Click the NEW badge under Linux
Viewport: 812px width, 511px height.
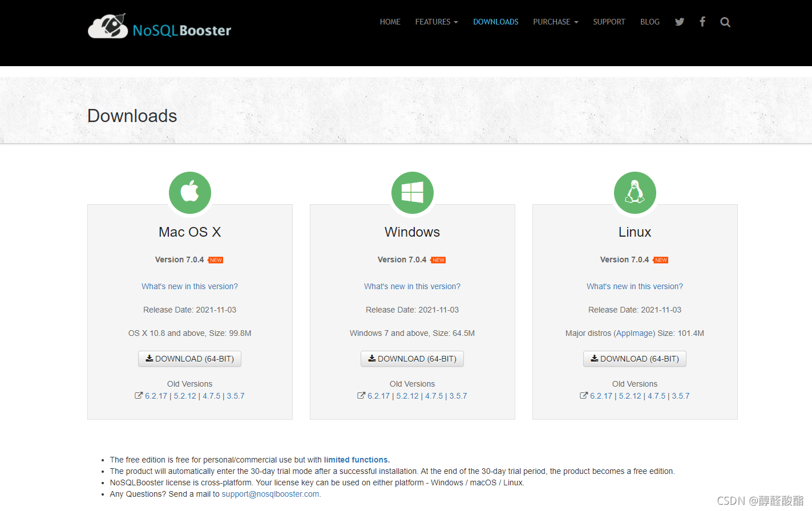[x=661, y=260]
